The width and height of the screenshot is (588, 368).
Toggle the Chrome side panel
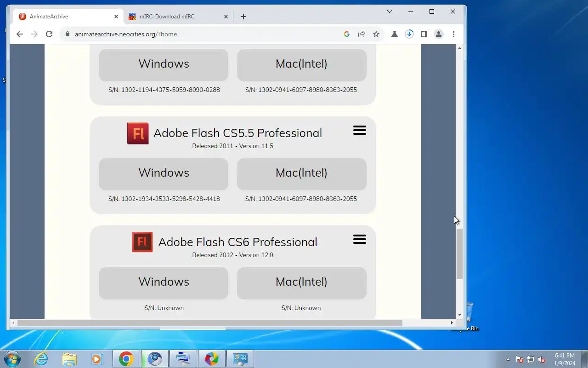pyautogui.click(x=424, y=34)
